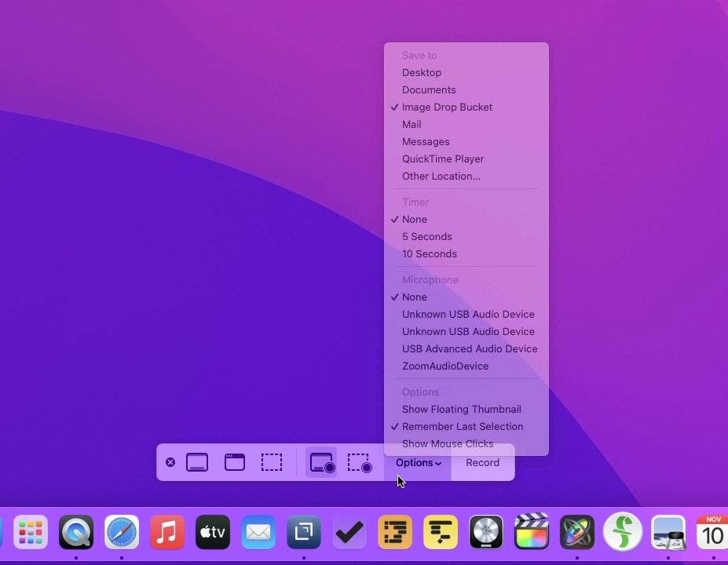Screen dimensions: 728x565
Task: Open Apple Music from the Dock
Action: 166,532
